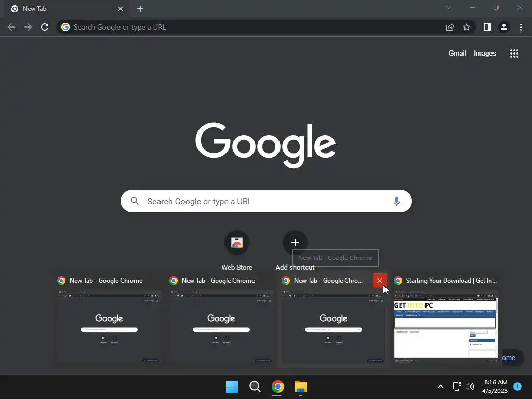Reload the current page
Image resolution: width=532 pixels, height=399 pixels.
[x=45, y=27]
